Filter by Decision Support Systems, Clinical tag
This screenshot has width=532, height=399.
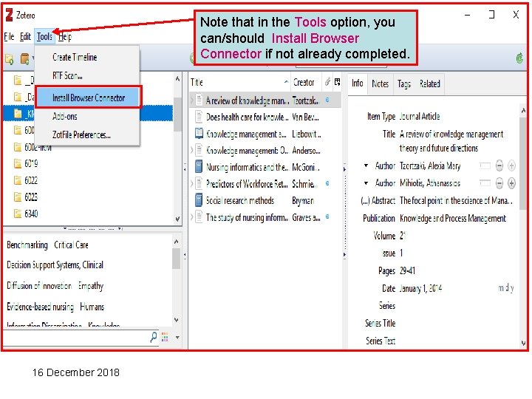click(x=55, y=265)
